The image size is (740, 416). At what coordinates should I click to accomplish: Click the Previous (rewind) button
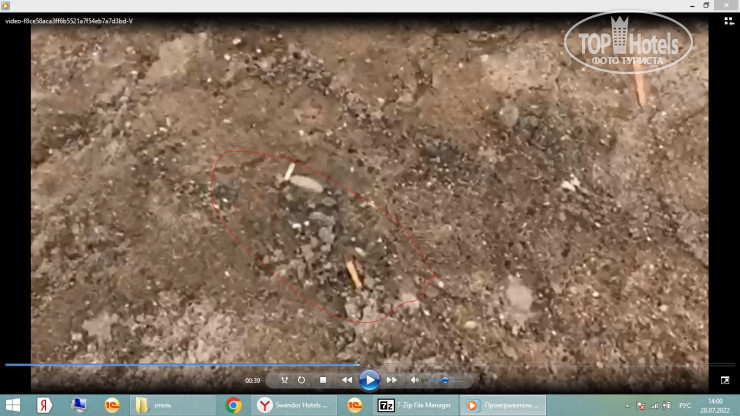(347, 380)
